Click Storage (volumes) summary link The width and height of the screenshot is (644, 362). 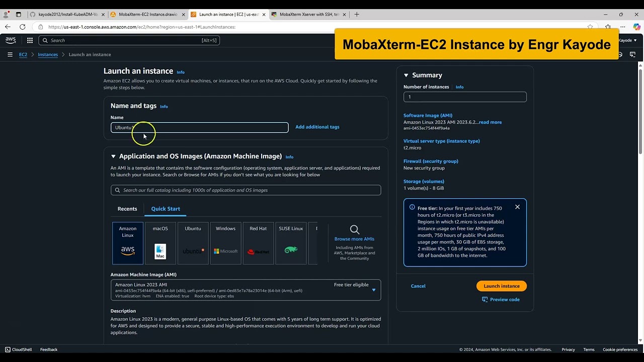[x=424, y=181]
